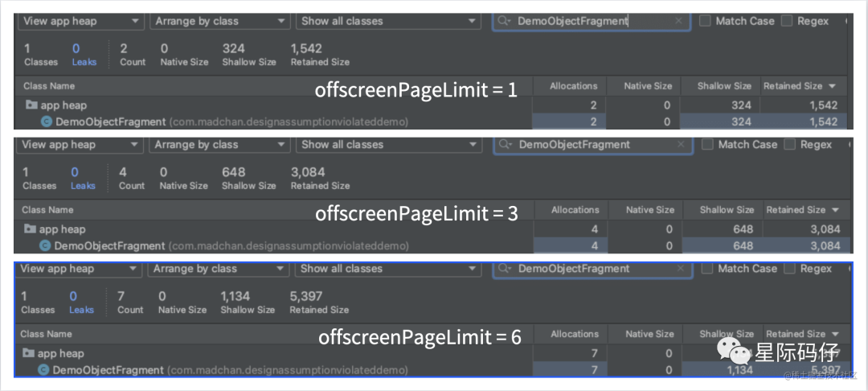Open the Arrange by class dropdown in the bottom panel
This screenshot has height=391, width=868.
[217, 270]
